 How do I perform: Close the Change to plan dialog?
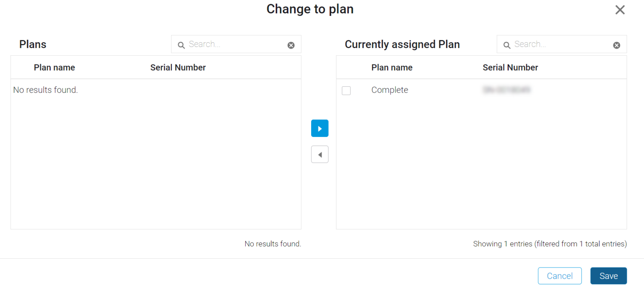pyautogui.click(x=620, y=10)
